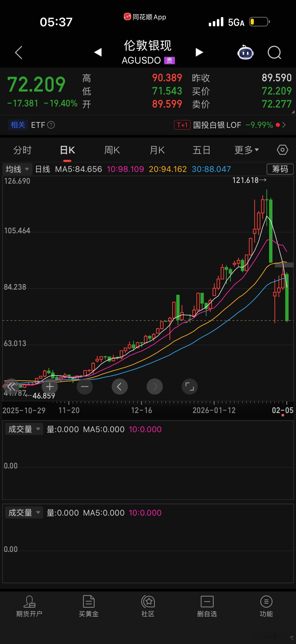This screenshot has height=644, width=296.
Task: Tap the MA5:84.656 label
Action: coord(78,169)
